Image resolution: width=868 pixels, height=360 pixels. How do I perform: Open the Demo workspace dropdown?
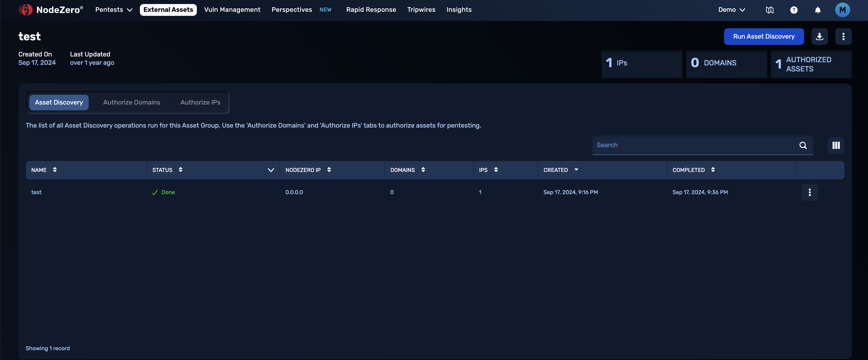(731, 10)
